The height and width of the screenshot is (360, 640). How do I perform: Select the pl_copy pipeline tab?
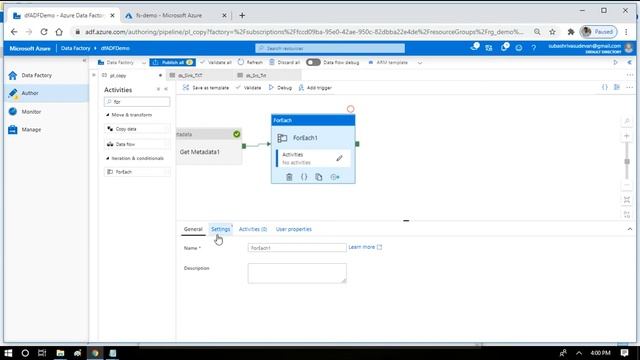[131, 76]
